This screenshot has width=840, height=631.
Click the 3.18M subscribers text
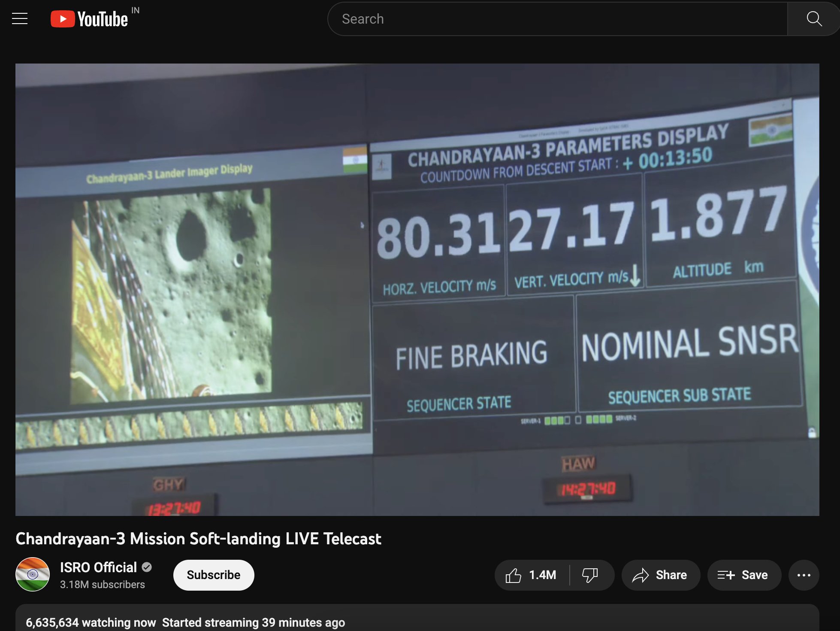[103, 584]
